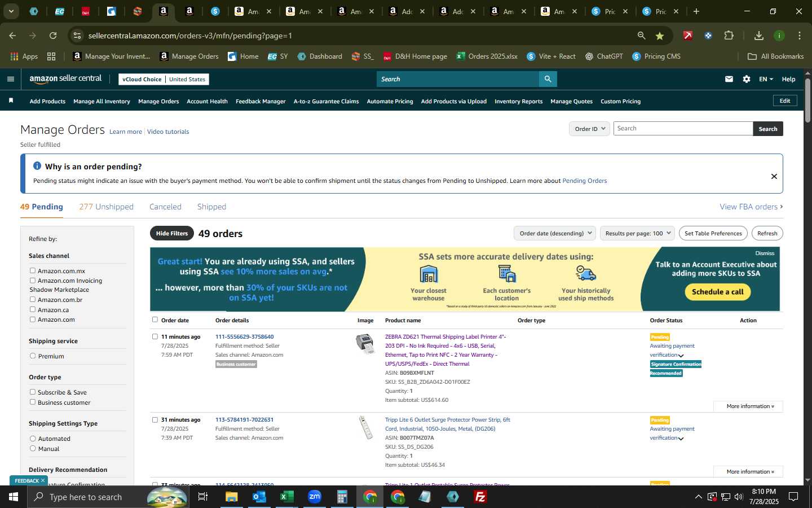Open the ChatGPT bookmark
This screenshot has height=508, width=812.
coord(604,56)
